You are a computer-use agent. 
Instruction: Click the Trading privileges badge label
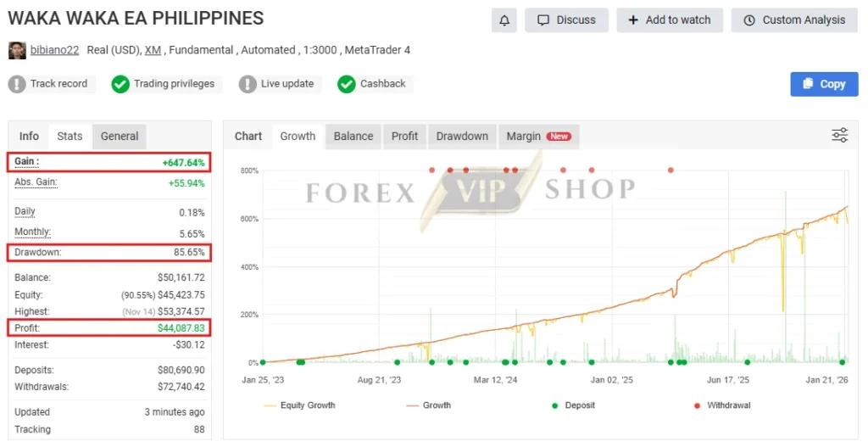(x=174, y=84)
